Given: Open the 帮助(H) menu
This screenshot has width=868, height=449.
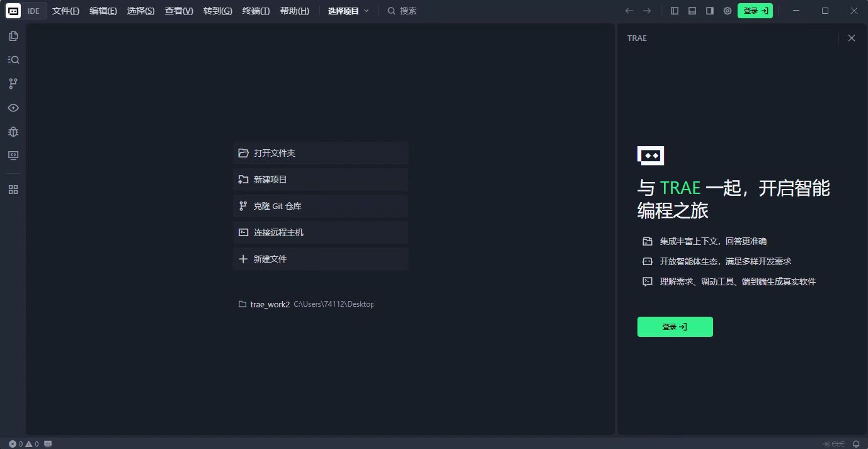Looking at the screenshot, I should [x=294, y=11].
